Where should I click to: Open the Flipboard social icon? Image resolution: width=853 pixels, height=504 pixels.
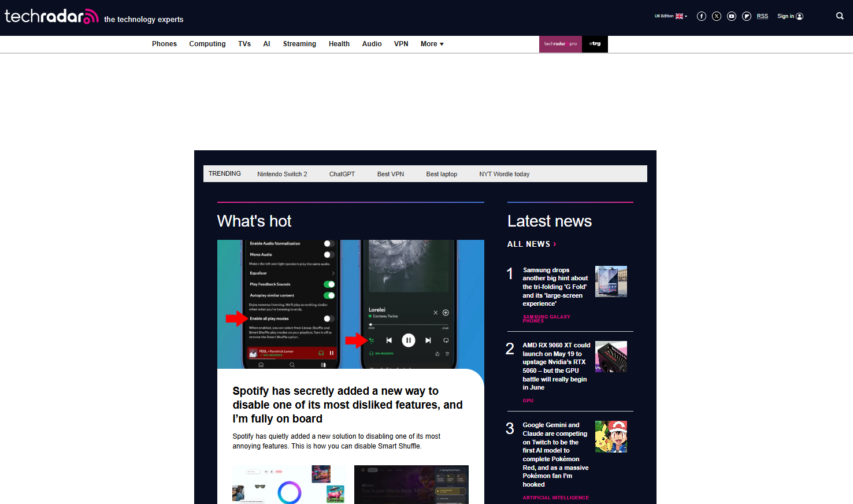[x=747, y=16]
